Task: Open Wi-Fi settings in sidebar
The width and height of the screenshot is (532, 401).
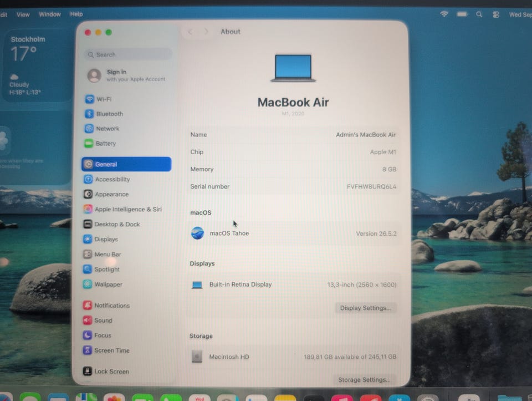Action: [x=126, y=99]
